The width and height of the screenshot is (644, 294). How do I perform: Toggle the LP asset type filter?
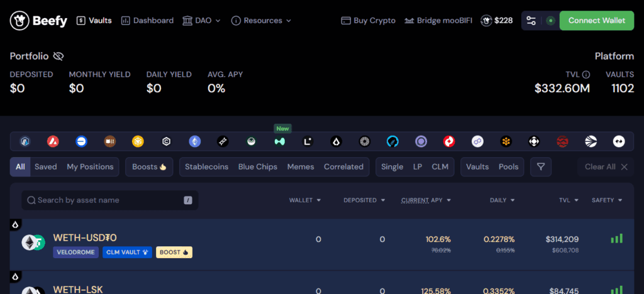418,167
